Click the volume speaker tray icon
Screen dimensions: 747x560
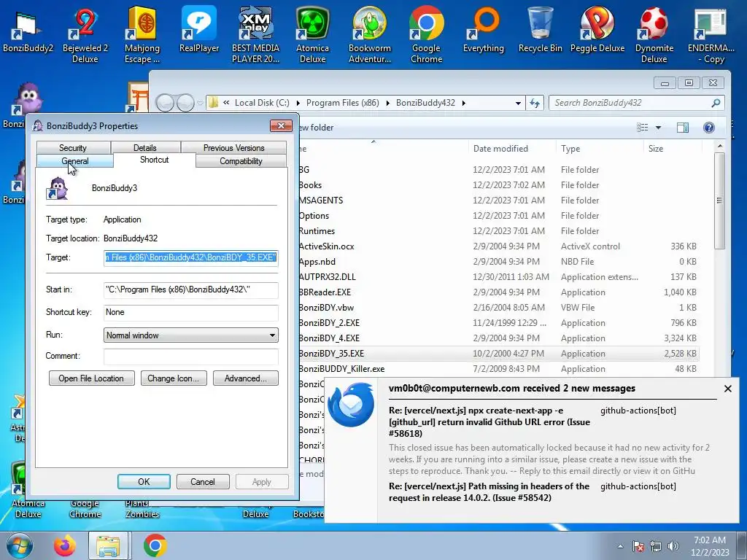coord(673,546)
